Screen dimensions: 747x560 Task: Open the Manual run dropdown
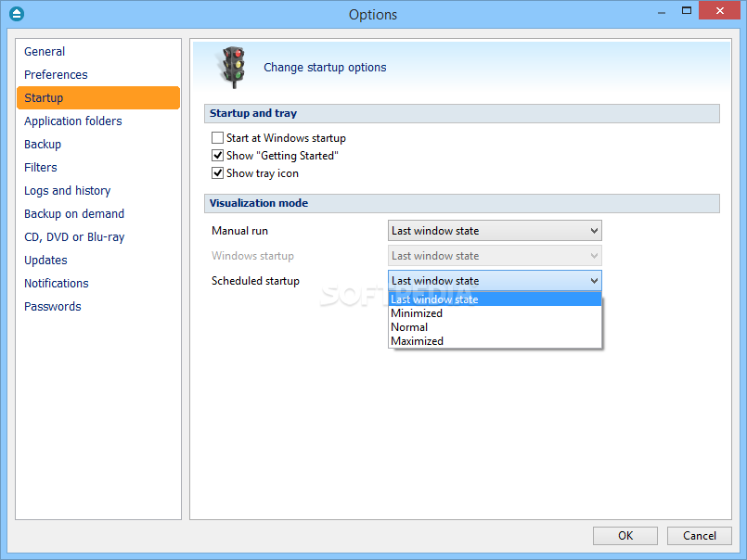point(495,231)
